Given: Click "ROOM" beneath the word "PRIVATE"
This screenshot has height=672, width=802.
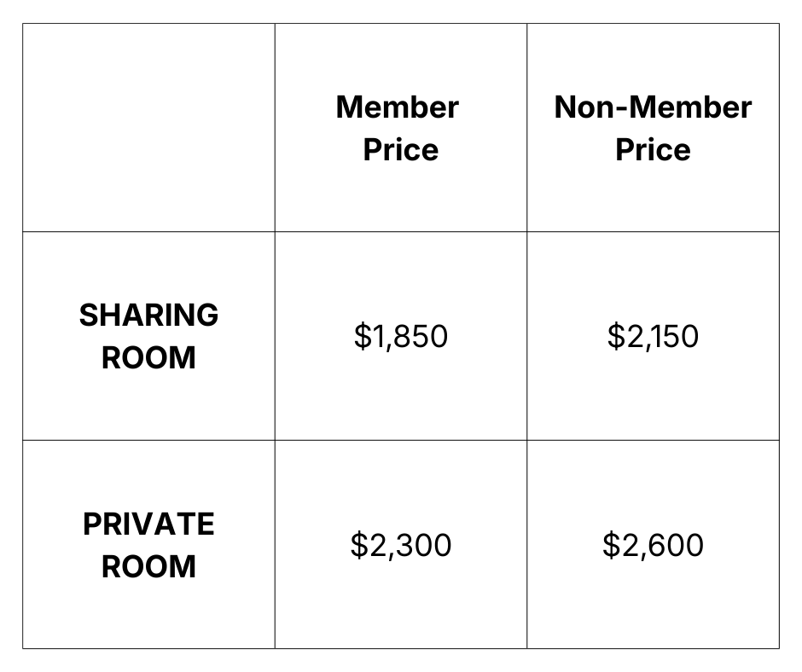Looking at the screenshot, I should coord(148,567).
